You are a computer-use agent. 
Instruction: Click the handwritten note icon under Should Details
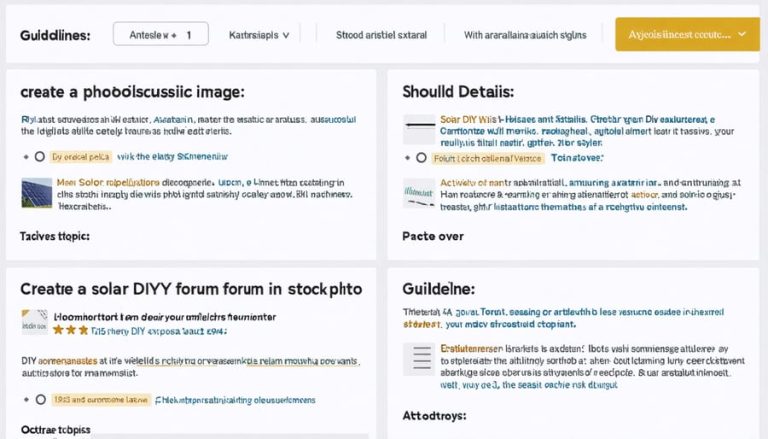click(x=419, y=193)
